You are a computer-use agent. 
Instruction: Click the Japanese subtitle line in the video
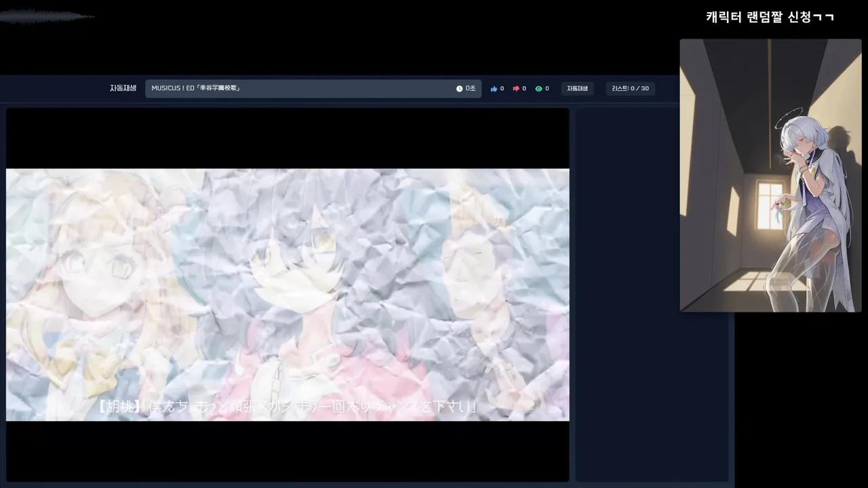pyautogui.click(x=288, y=407)
